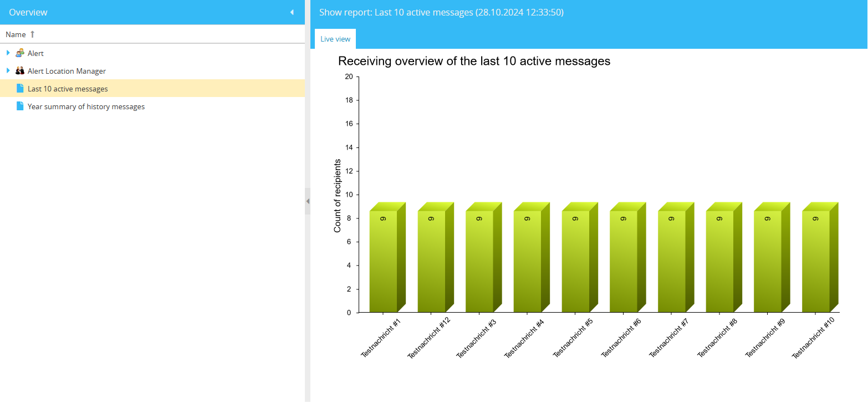Click the splitter collapse handle between panels
Image resolution: width=868 pixels, height=403 pixels.
308,201
